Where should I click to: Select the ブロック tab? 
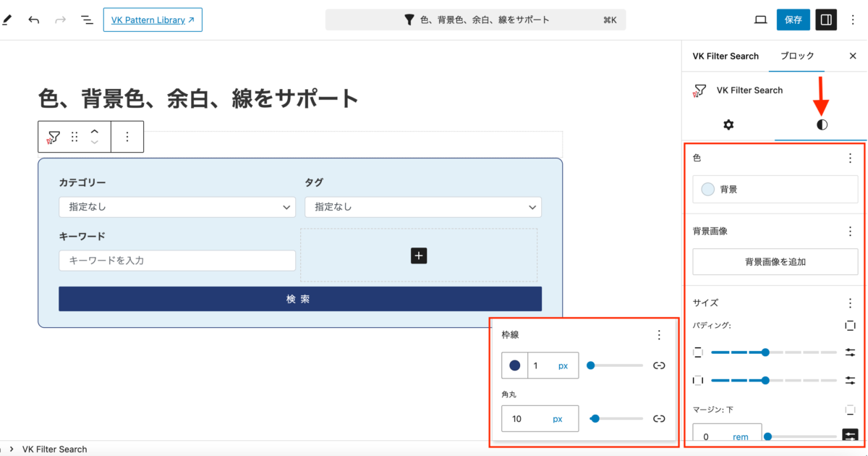pyautogui.click(x=797, y=56)
